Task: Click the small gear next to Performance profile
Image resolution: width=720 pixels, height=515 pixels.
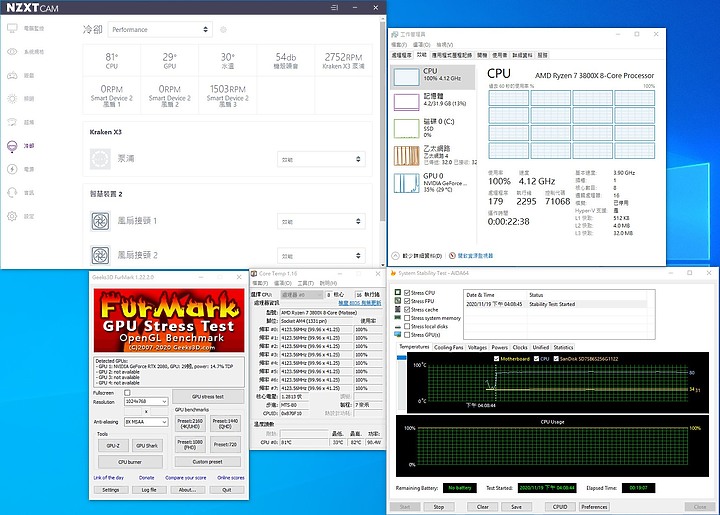Action: pos(223,30)
